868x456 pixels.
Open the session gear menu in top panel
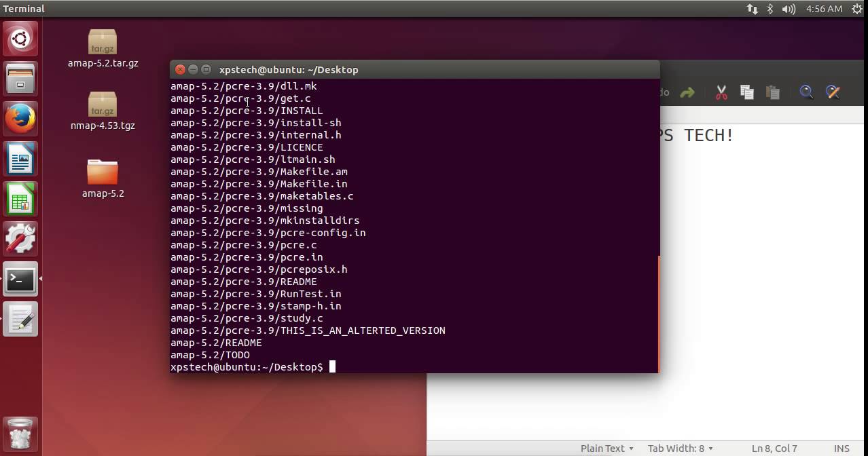tap(856, 9)
